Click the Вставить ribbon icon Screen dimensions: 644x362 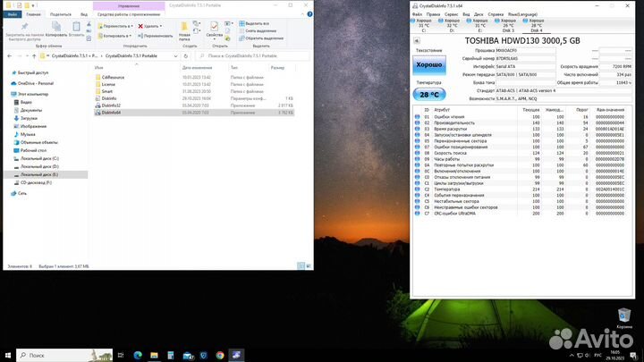(76, 27)
